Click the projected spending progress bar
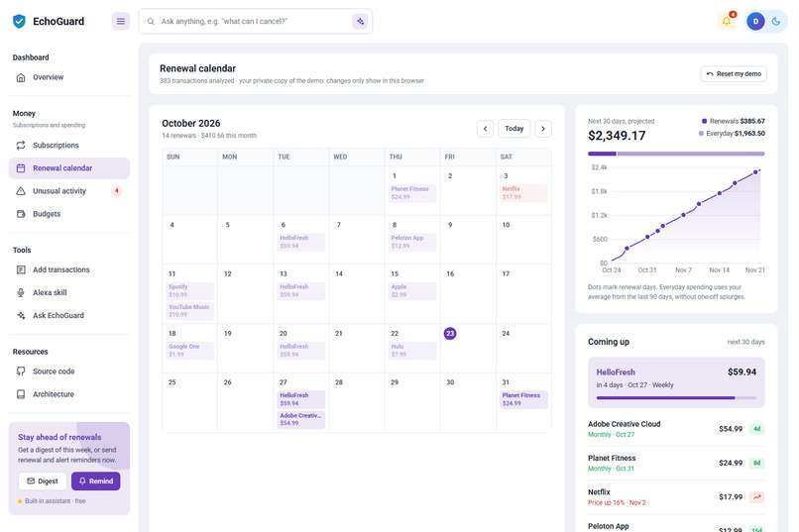 coord(676,154)
